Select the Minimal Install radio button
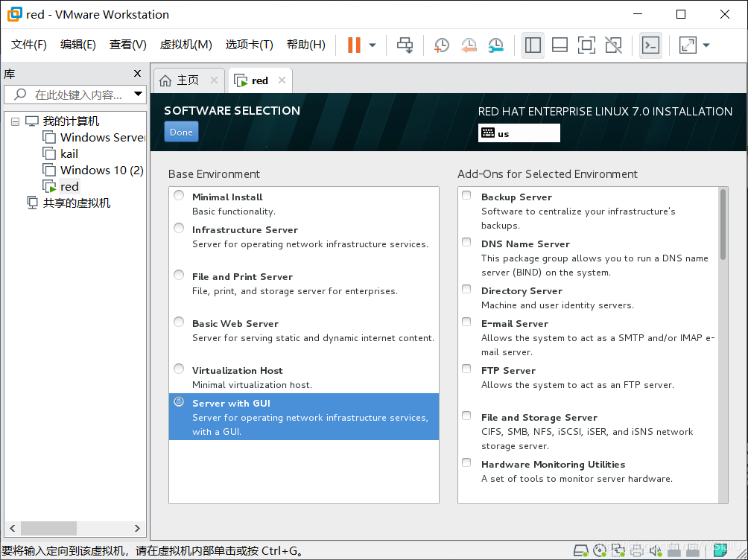The width and height of the screenshot is (748, 560). [x=179, y=195]
